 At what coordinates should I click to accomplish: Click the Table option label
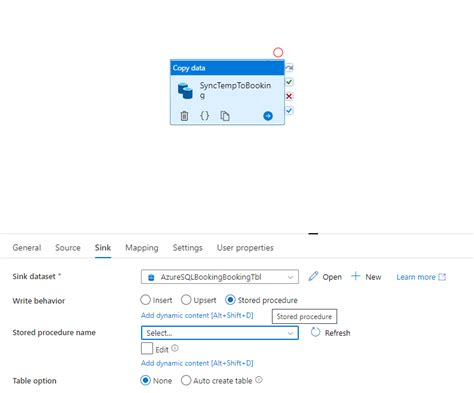[34, 381]
